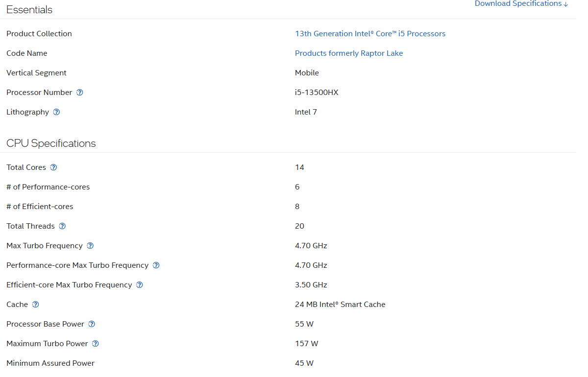Click the question mark next to Total Cores
Viewport: 588px width, 377px height.
(53, 167)
